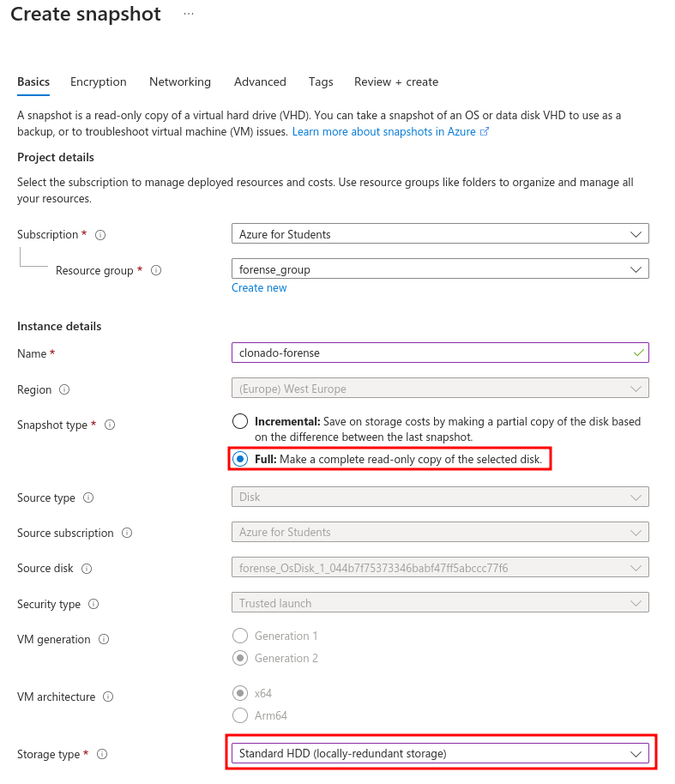Select the Full snapshot type radio button
675x784 pixels.
coord(240,459)
